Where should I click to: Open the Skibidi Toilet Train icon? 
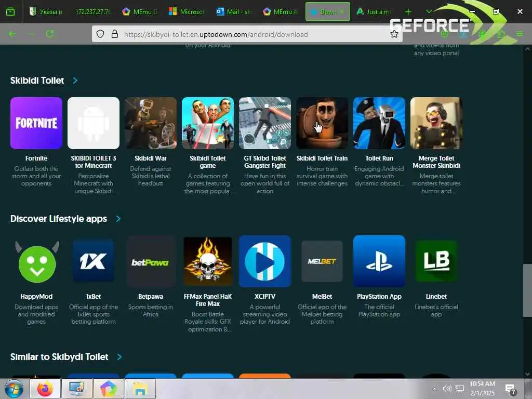pos(322,123)
